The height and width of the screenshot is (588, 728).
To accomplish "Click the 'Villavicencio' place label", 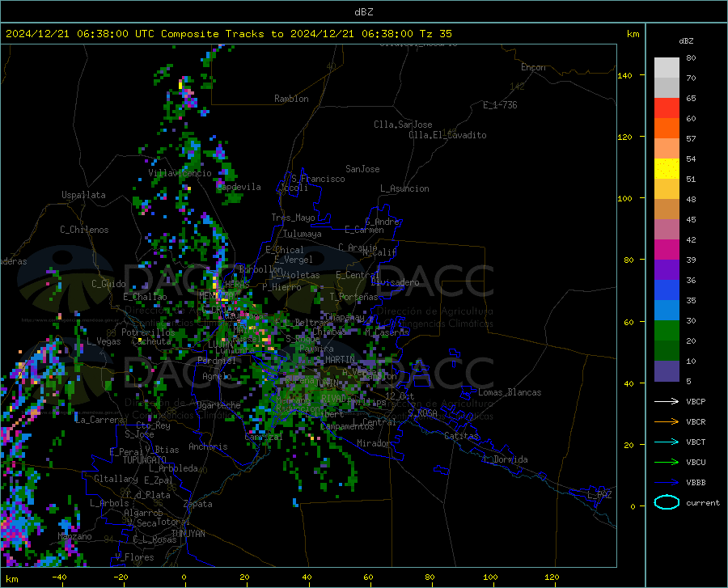I will (180, 173).
